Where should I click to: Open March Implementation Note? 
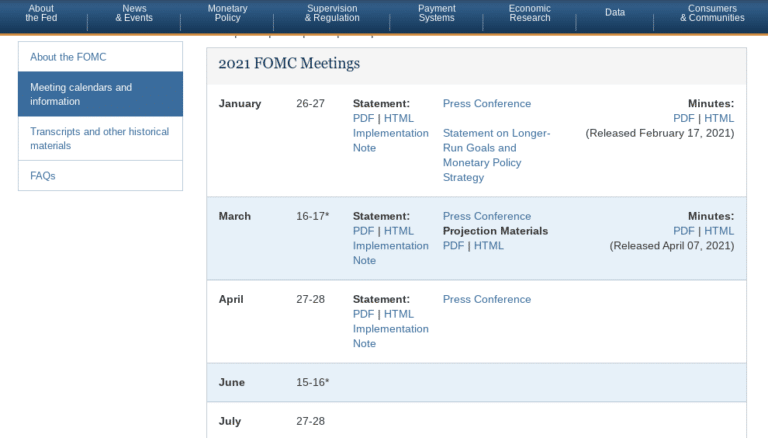coord(390,253)
